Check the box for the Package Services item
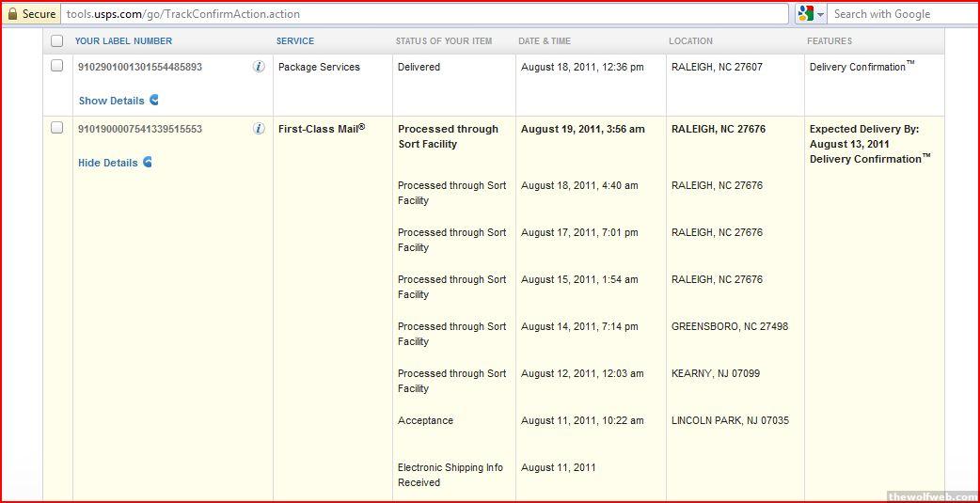980x503 pixels. [x=57, y=67]
